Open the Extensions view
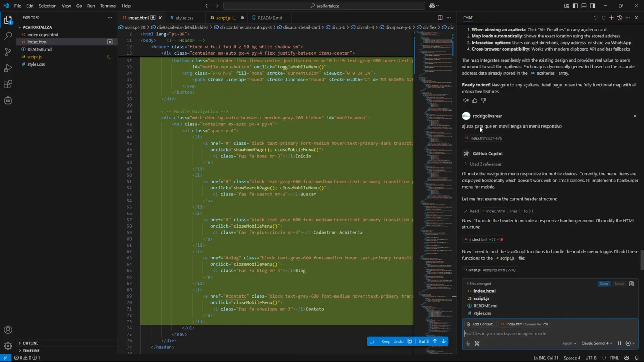This screenshot has width=644, height=362. (x=8, y=84)
